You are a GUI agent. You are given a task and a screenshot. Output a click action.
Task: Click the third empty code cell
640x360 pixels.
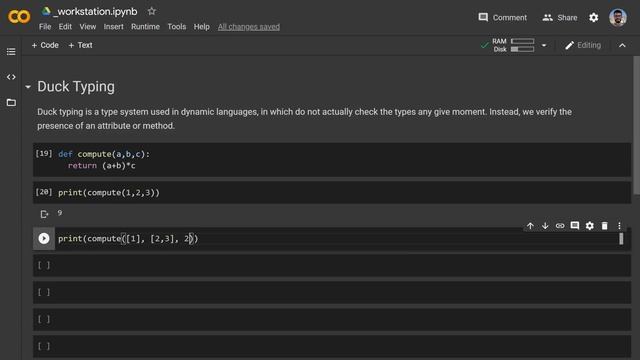[332, 320]
